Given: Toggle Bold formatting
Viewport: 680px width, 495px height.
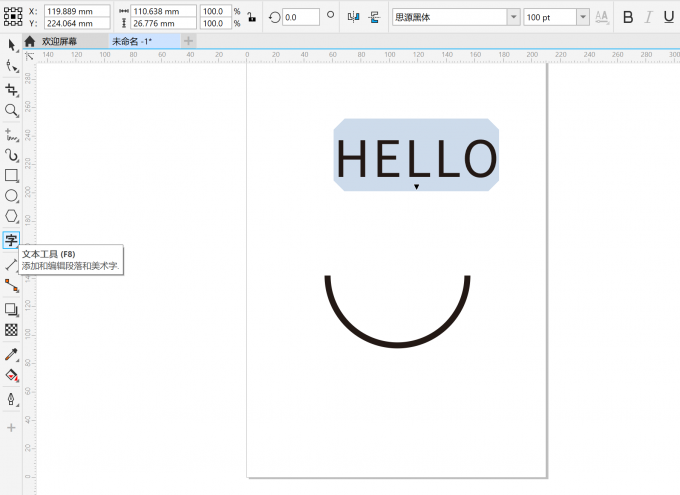Looking at the screenshot, I should click(x=628, y=17).
